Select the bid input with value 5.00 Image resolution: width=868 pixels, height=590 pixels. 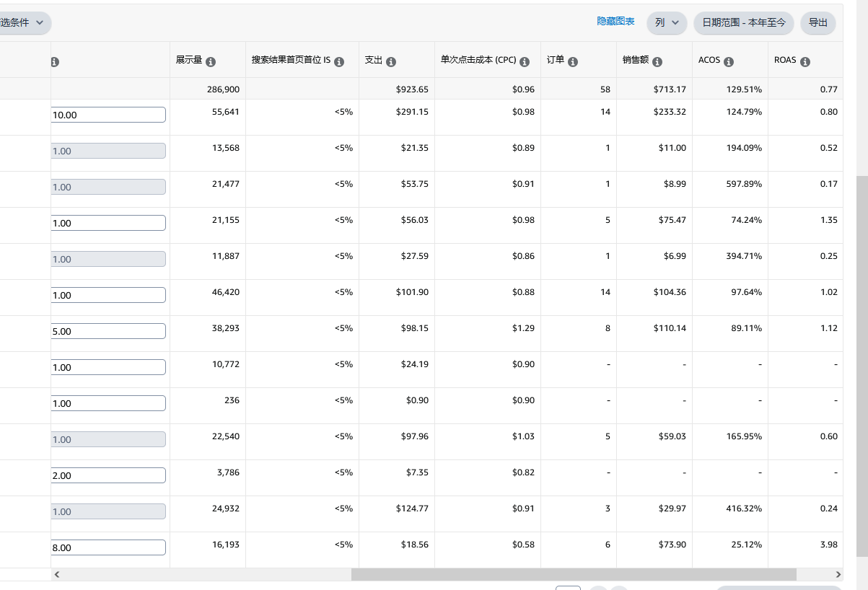pyautogui.click(x=109, y=331)
